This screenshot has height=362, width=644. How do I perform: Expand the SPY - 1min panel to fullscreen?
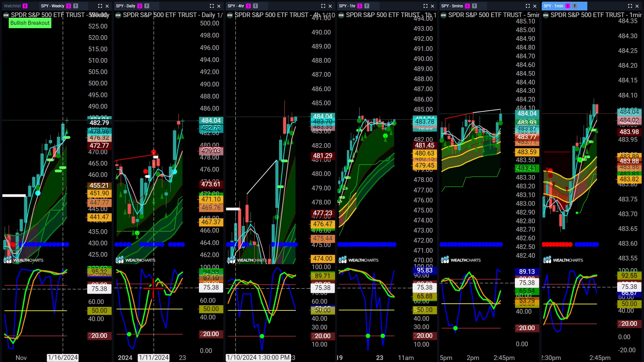(x=630, y=6)
